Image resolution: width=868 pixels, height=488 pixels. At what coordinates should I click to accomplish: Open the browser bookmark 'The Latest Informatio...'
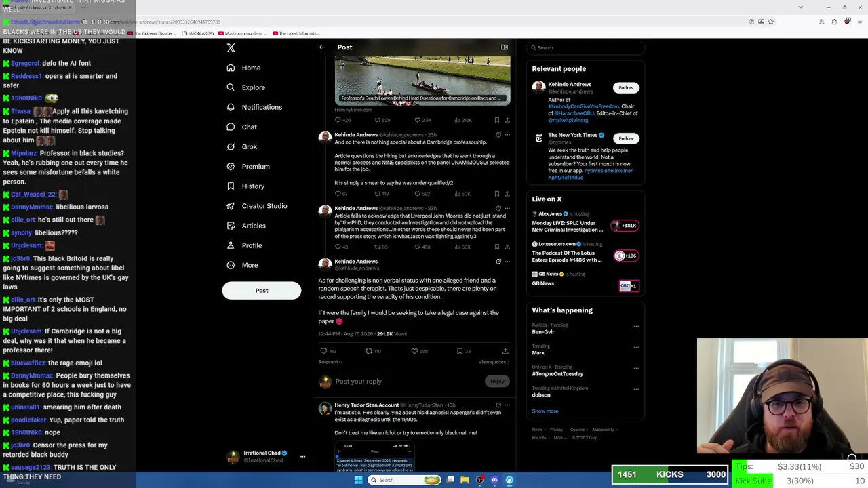tap(296, 33)
